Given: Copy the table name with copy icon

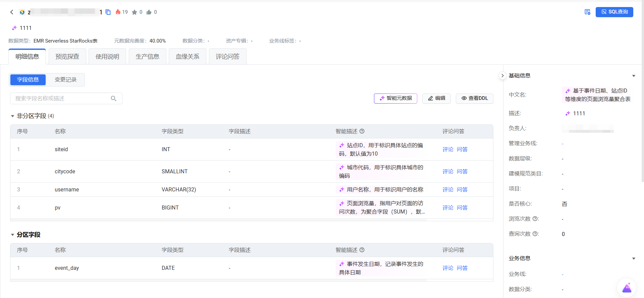Looking at the screenshot, I should pos(108,12).
